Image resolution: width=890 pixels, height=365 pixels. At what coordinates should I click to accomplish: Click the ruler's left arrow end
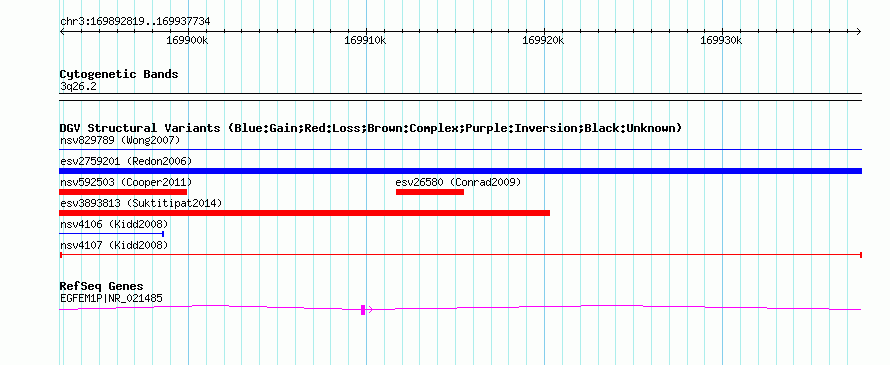62,31
